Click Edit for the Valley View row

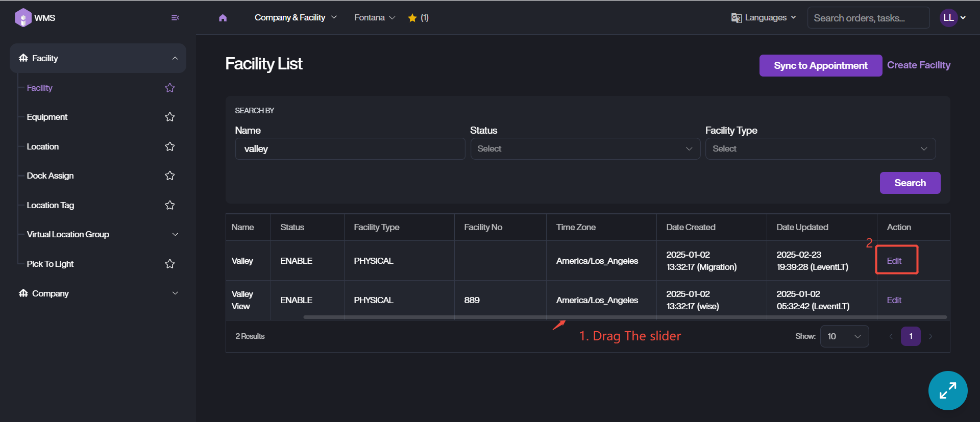click(x=894, y=300)
